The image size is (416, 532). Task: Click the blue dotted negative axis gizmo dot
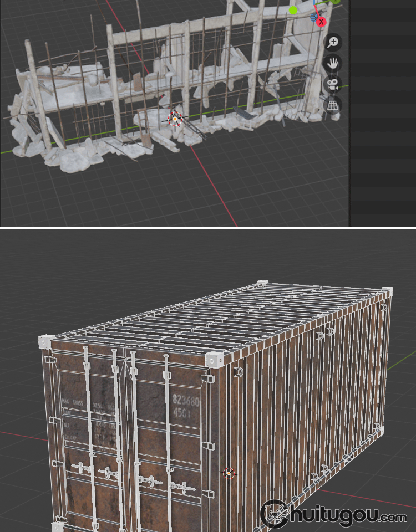pos(314,18)
